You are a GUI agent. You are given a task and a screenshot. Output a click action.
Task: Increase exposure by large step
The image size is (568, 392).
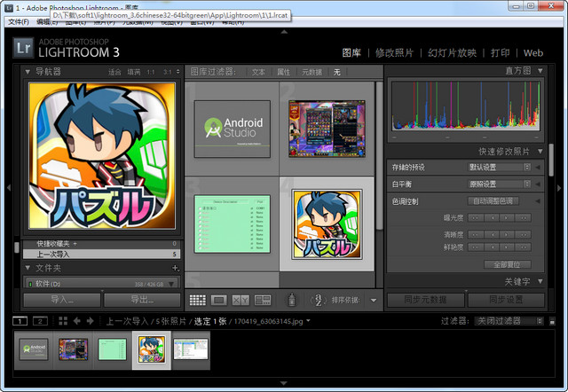[x=524, y=218]
